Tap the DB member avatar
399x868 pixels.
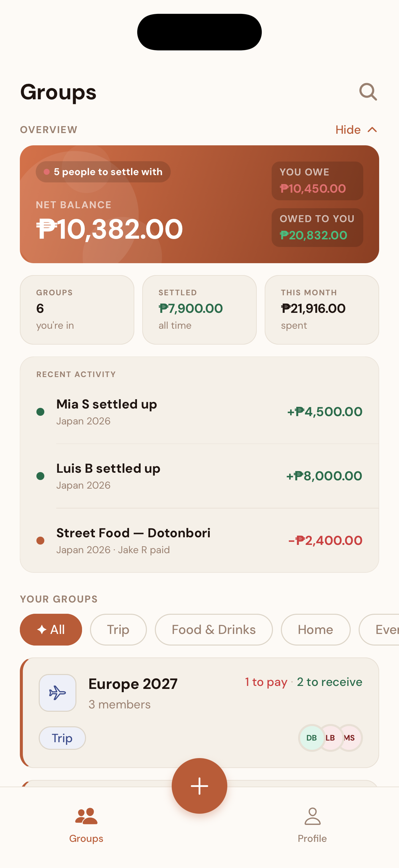pos(311,738)
